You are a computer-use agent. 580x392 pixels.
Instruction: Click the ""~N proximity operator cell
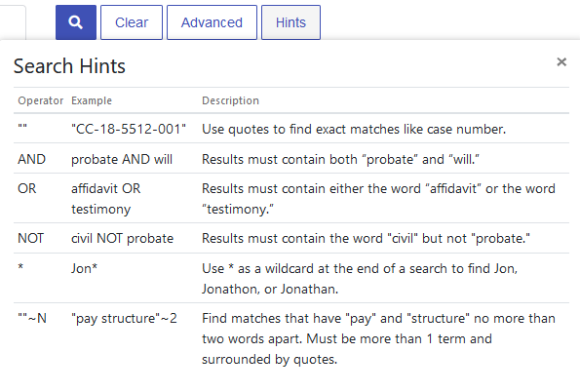tap(32, 318)
